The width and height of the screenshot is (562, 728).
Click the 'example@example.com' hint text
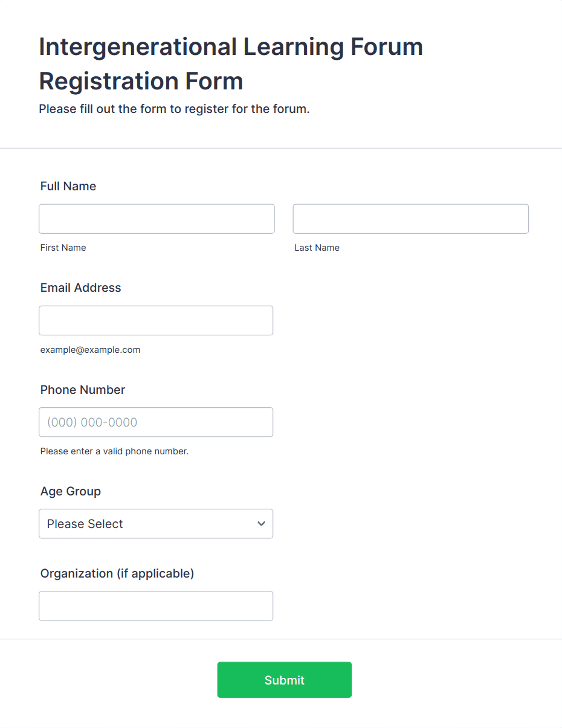click(90, 350)
